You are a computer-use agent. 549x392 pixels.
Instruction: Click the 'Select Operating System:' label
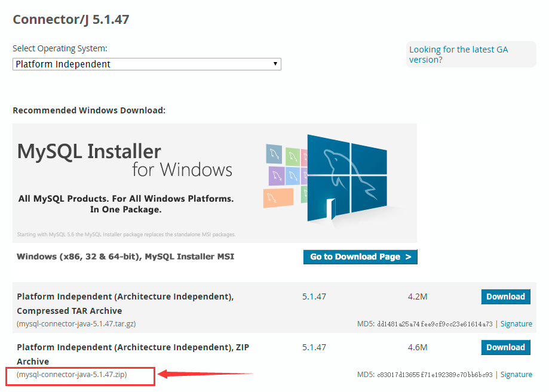[60, 48]
